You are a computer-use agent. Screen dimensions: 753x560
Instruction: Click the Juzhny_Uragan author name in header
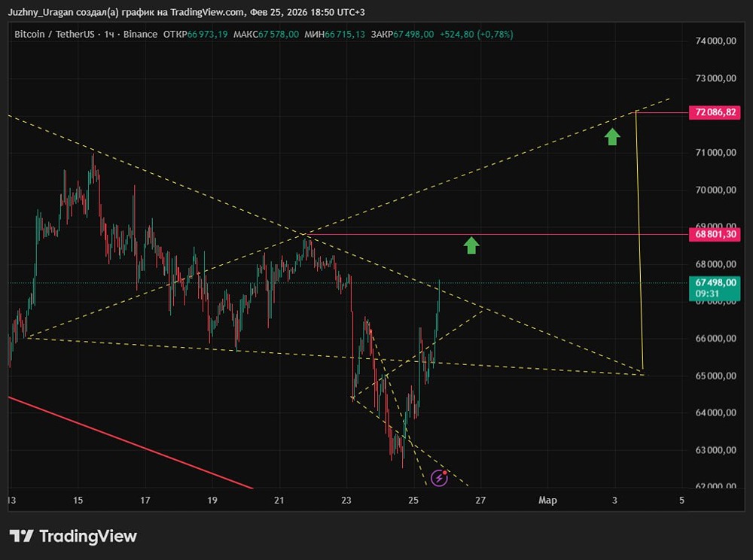point(41,13)
